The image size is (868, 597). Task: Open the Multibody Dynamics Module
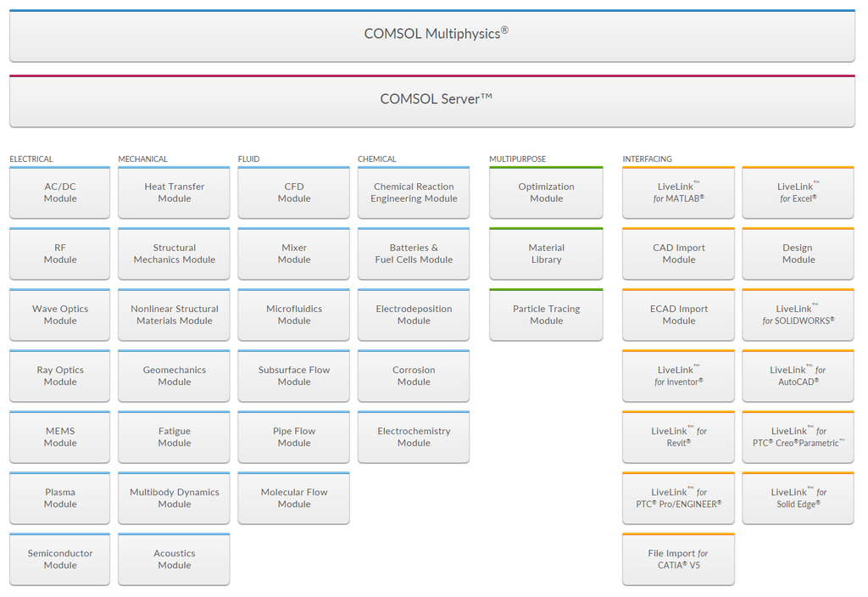174,498
